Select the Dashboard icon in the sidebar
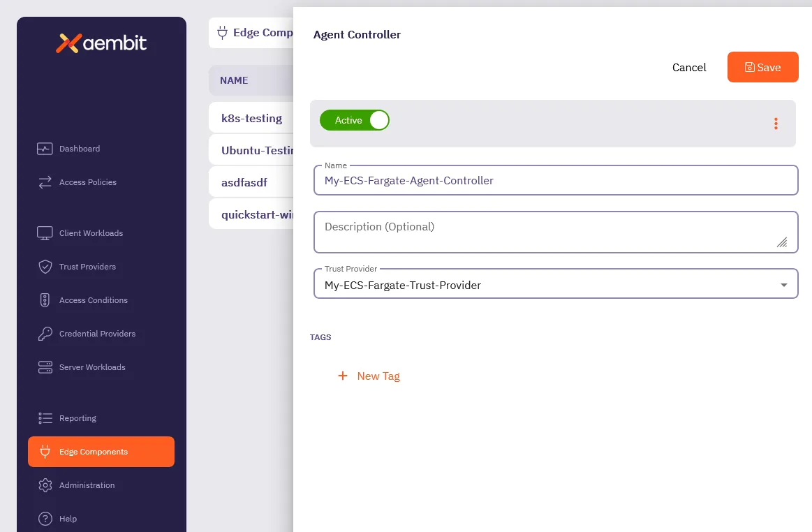This screenshot has width=812, height=532. [45, 148]
